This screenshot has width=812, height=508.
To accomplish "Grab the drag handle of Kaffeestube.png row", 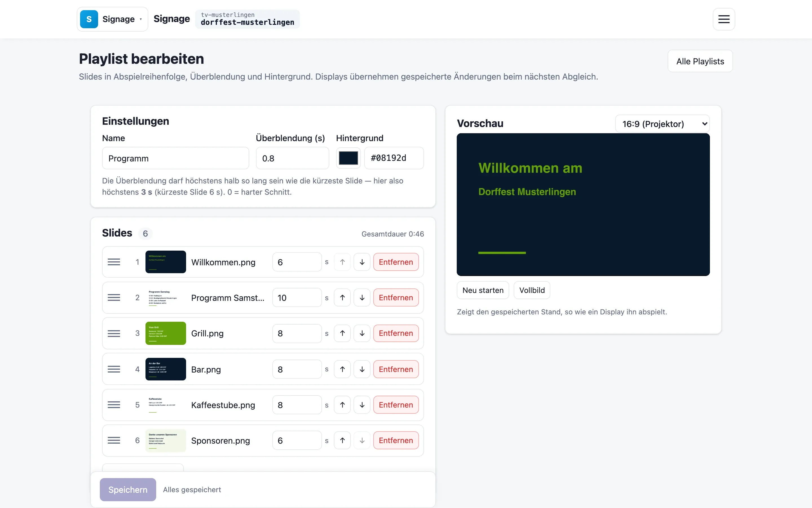I will 114,405.
